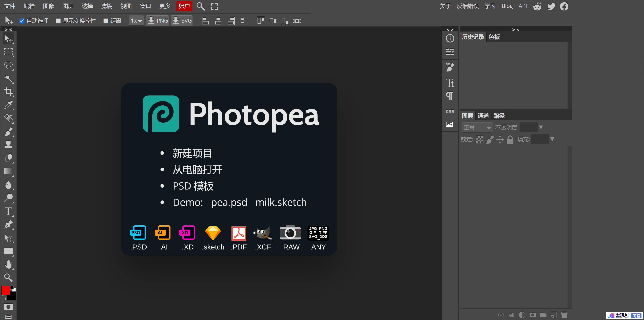
Task: Select the Rectangle shape tool
Action: click(x=8, y=251)
